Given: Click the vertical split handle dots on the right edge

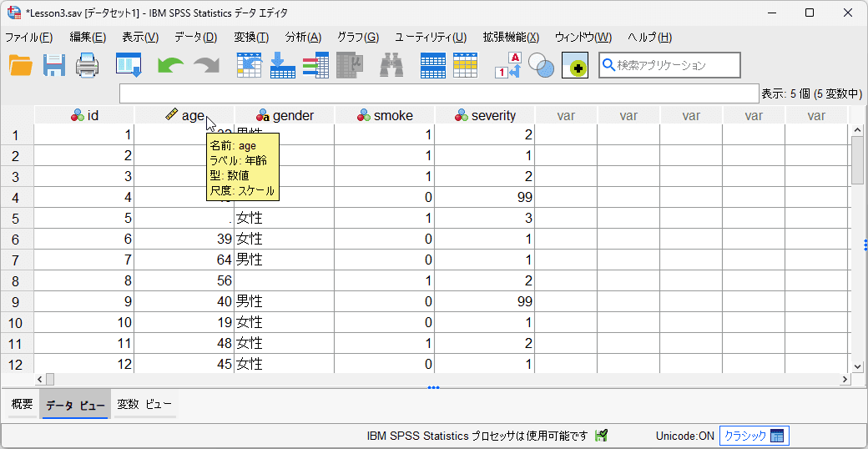Looking at the screenshot, I should pyautogui.click(x=865, y=245).
